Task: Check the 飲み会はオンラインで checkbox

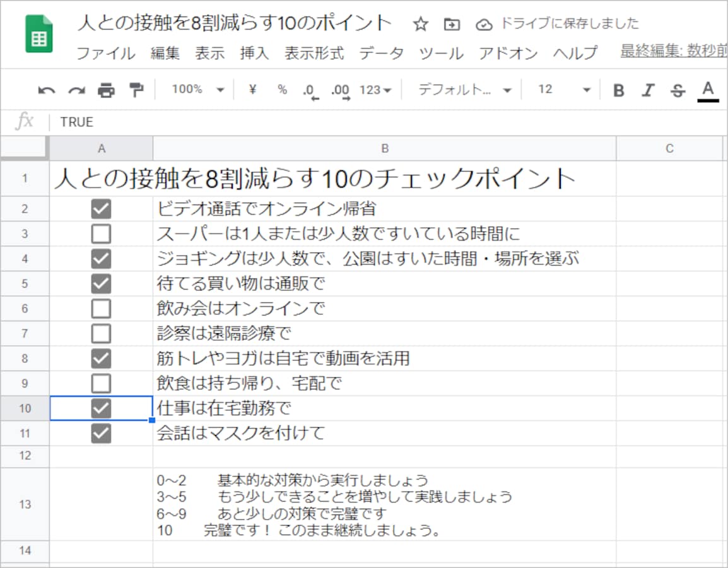Action: [101, 309]
